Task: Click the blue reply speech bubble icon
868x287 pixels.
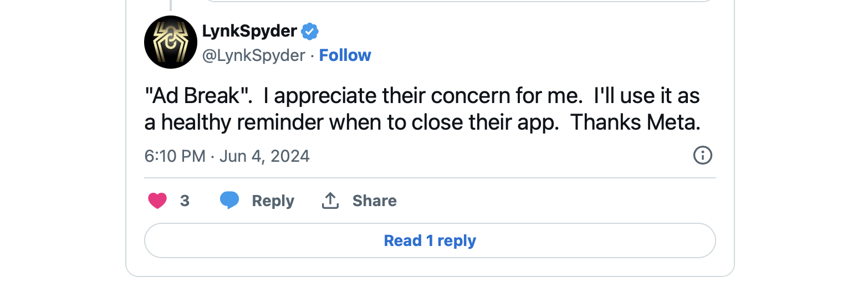Action: click(x=229, y=201)
